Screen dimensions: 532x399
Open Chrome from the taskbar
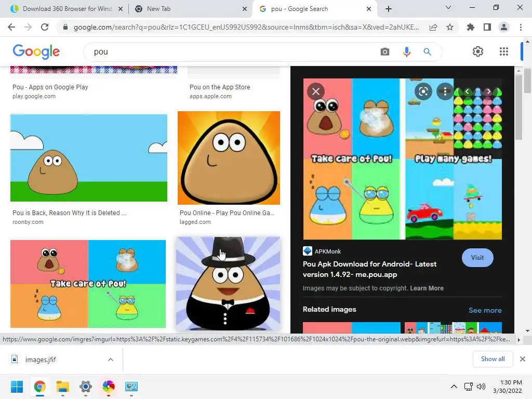pyautogui.click(x=39, y=387)
